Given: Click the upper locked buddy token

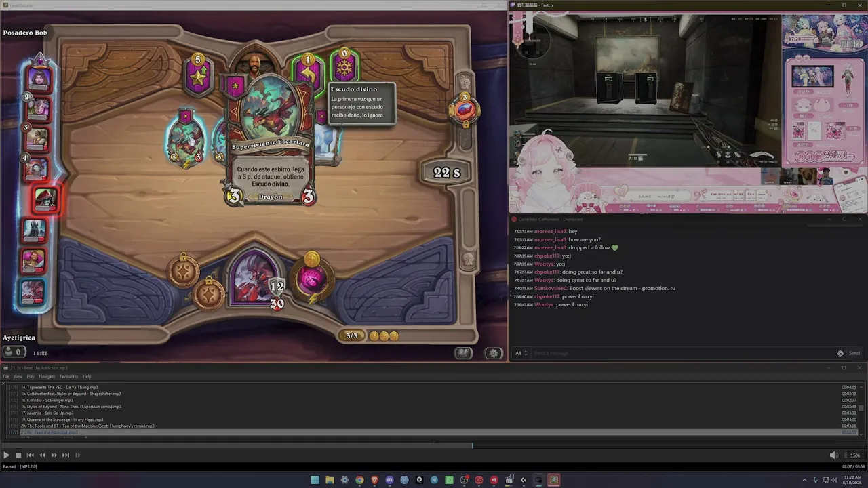Looking at the screenshot, I should coord(182,270).
